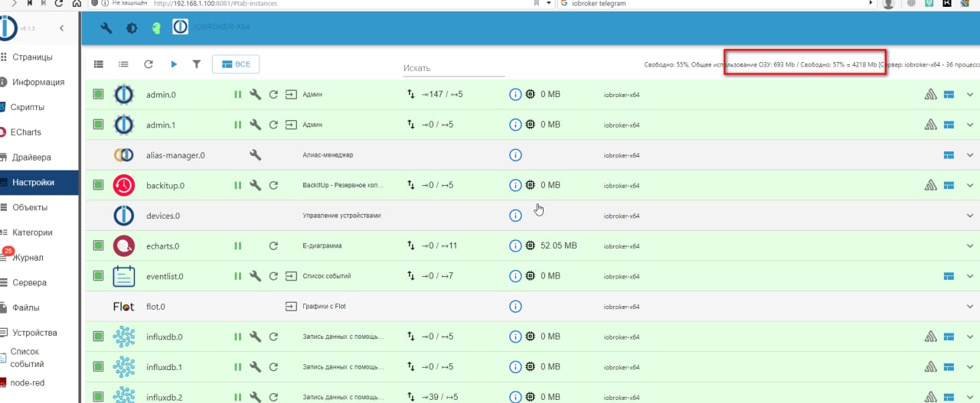
Task: Pause the influxdb.0 instance
Action: coord(238,336)
